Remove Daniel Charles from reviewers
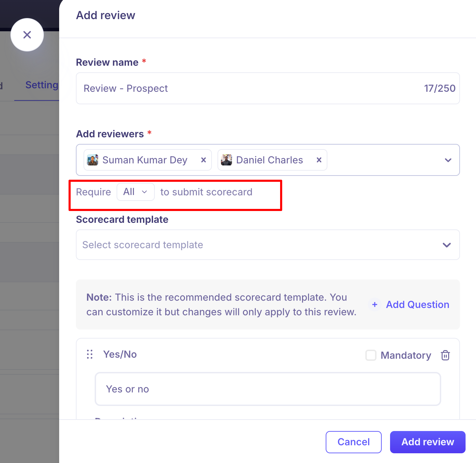476x463 pixels. 319,160
